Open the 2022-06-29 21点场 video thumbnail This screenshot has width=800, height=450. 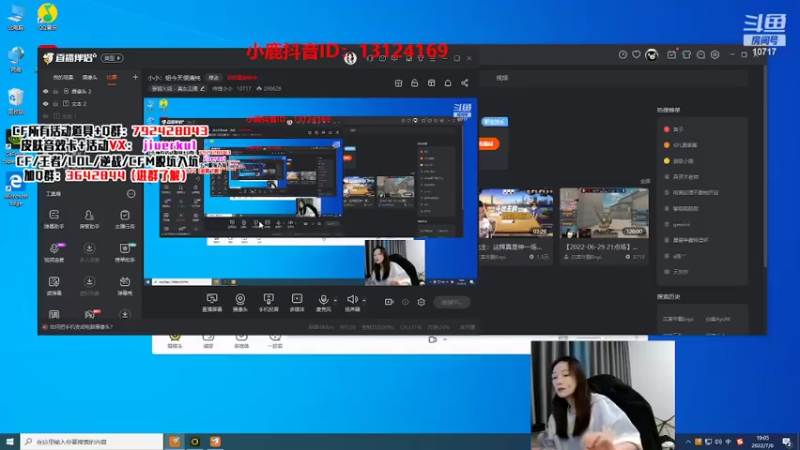(604, 213)
